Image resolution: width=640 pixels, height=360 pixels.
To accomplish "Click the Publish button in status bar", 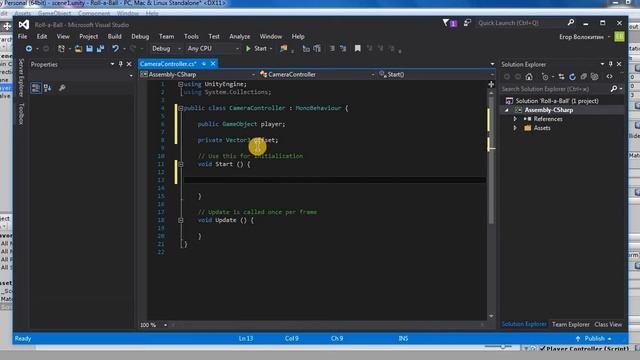I will 594,338.
